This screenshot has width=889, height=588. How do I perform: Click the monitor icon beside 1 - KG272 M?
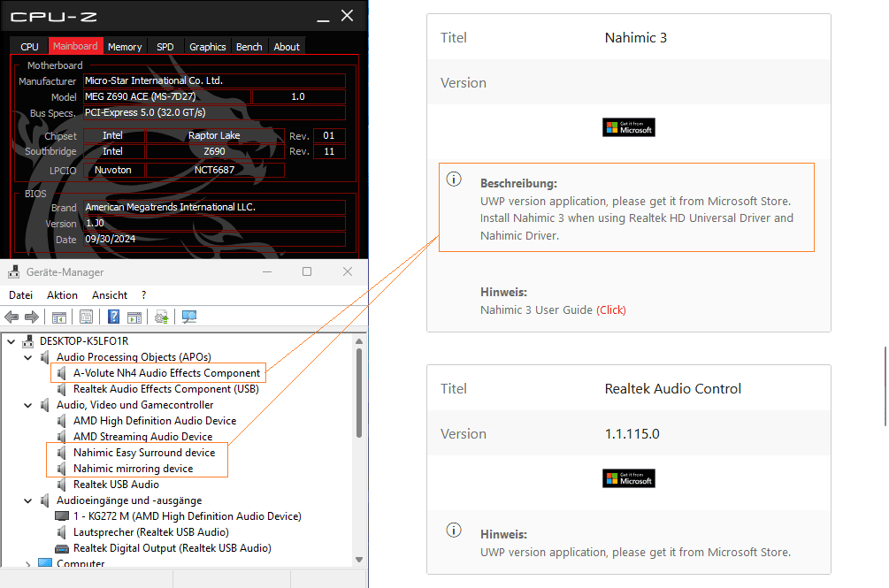62,516
